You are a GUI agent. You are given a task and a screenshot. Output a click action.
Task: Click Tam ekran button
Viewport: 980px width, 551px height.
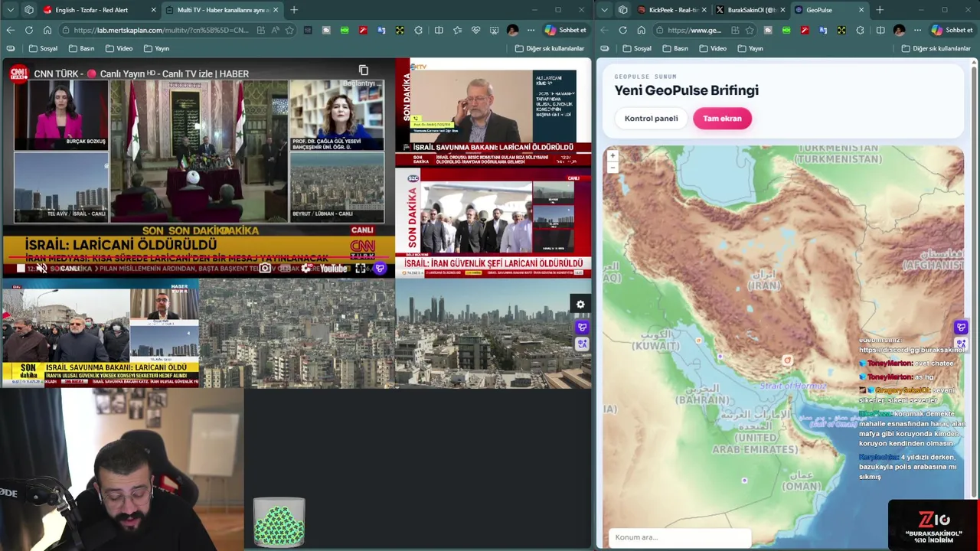pyautogui.click(x=722, y=119)
